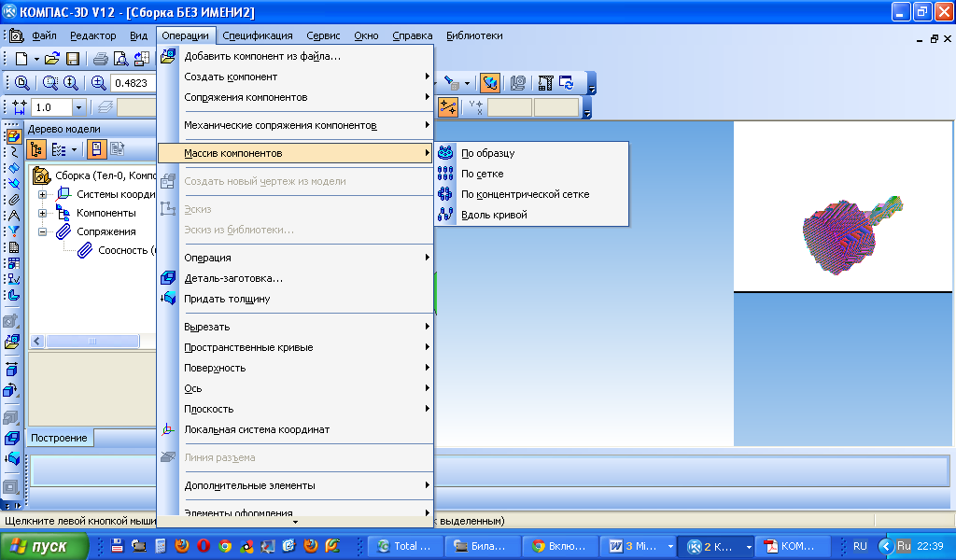The height and width of the screenshot is (560, 956).
Task: Click the Print icon
Action: tap(101, 59)
